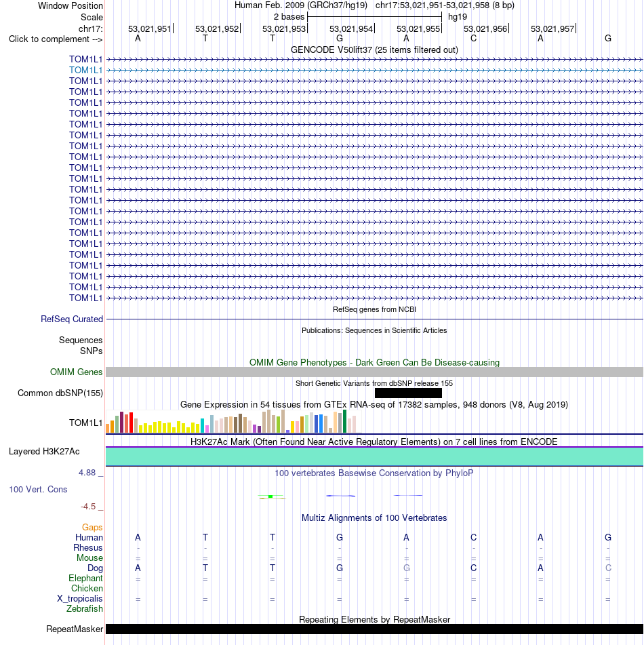Click the Window Position label

pyautogui.click(x=71, y=5)
